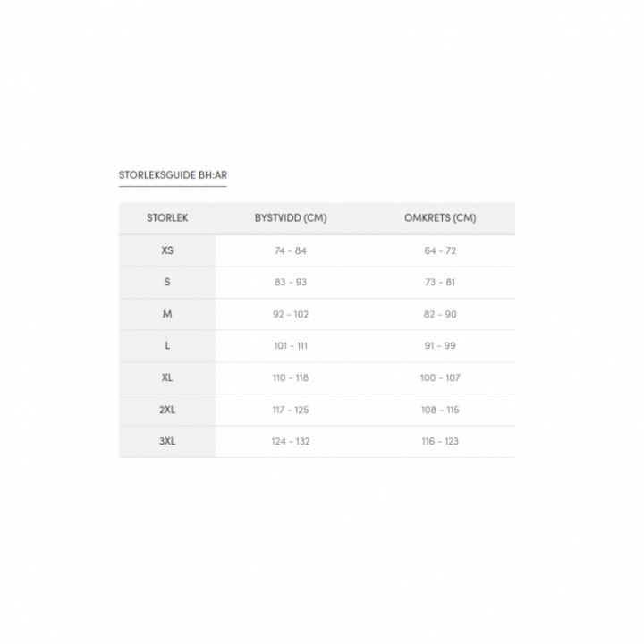This screenshot has width=644, height=644.
Task: Choose the L size row label
Action: click(167, 346)
